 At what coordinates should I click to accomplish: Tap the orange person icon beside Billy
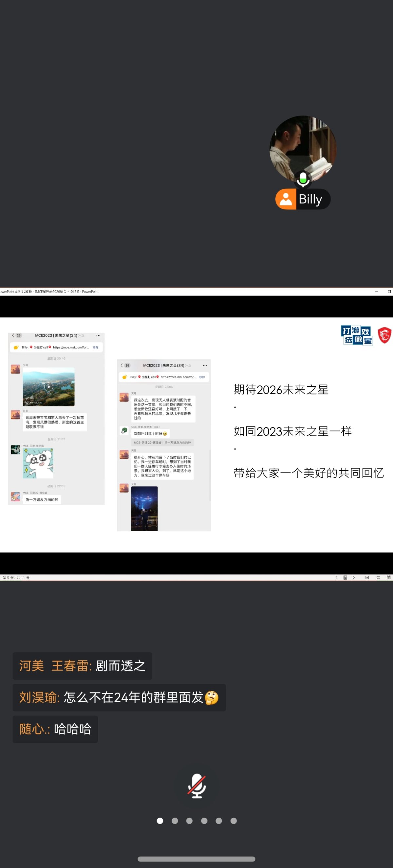pos(286,199)
